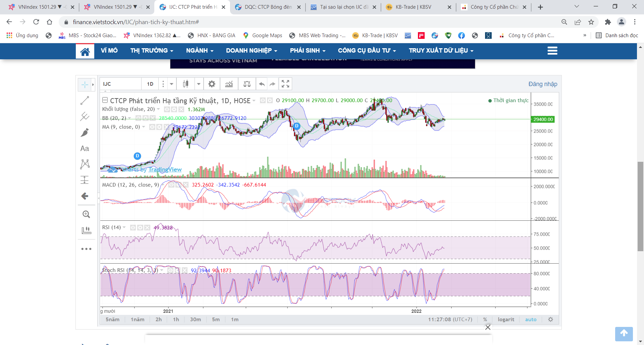644x345 pixels.
Task: Open the TradingView link on chart
Action: click(165, 169)
